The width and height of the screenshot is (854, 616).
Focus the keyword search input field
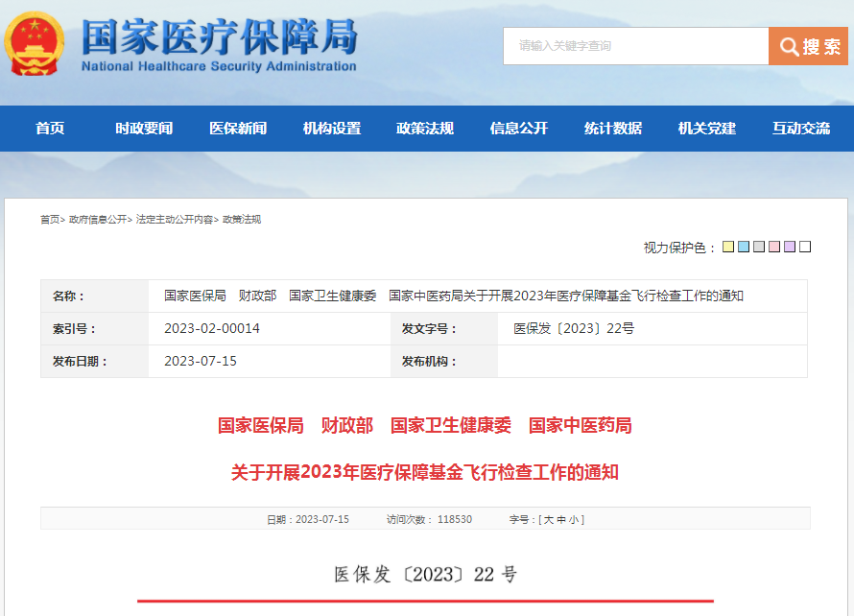pyautogui.click(x=635, y=46)
